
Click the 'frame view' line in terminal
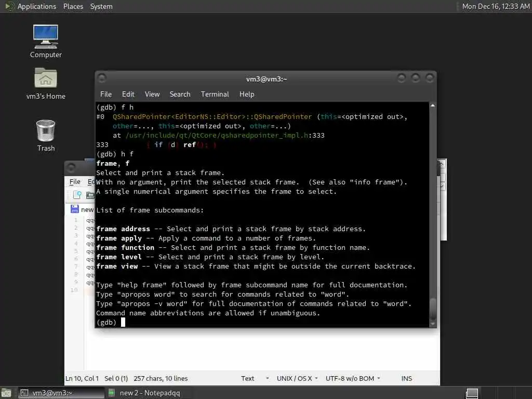click(256, 267)
